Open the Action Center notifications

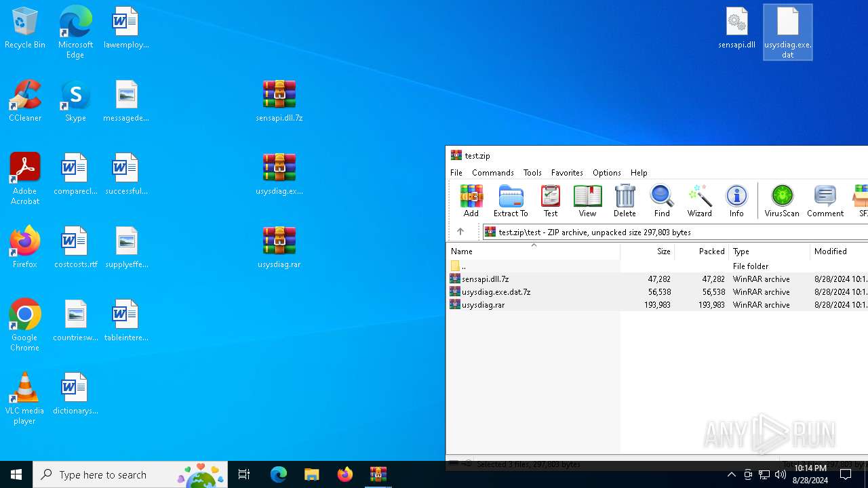(x=846, y=474)
